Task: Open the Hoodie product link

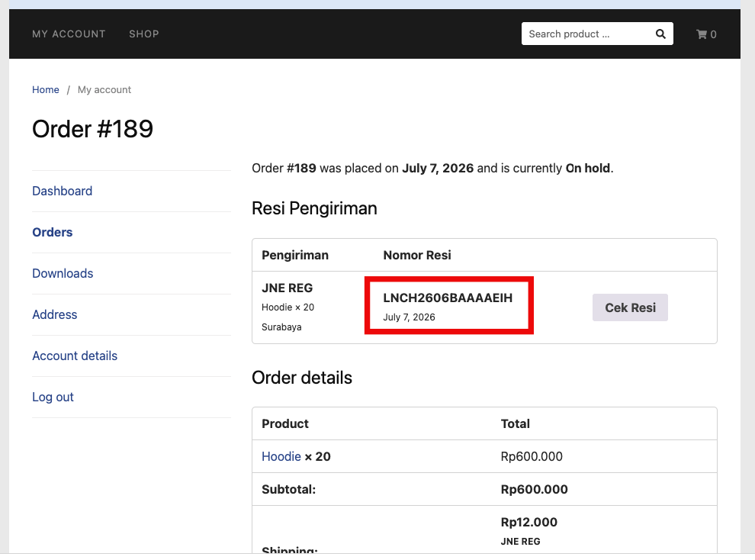Action: click(x=281, y=456)
